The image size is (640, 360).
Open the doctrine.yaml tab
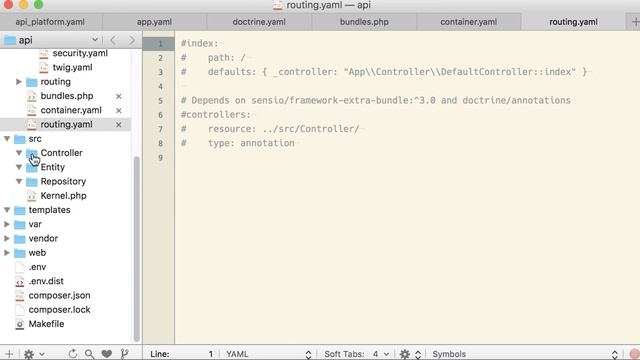click(259, 22)
